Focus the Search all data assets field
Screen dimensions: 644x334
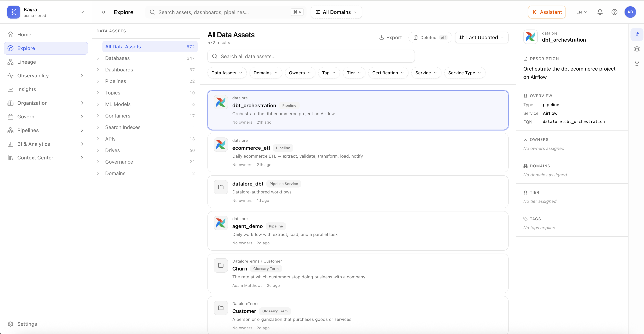coord(311,56)
